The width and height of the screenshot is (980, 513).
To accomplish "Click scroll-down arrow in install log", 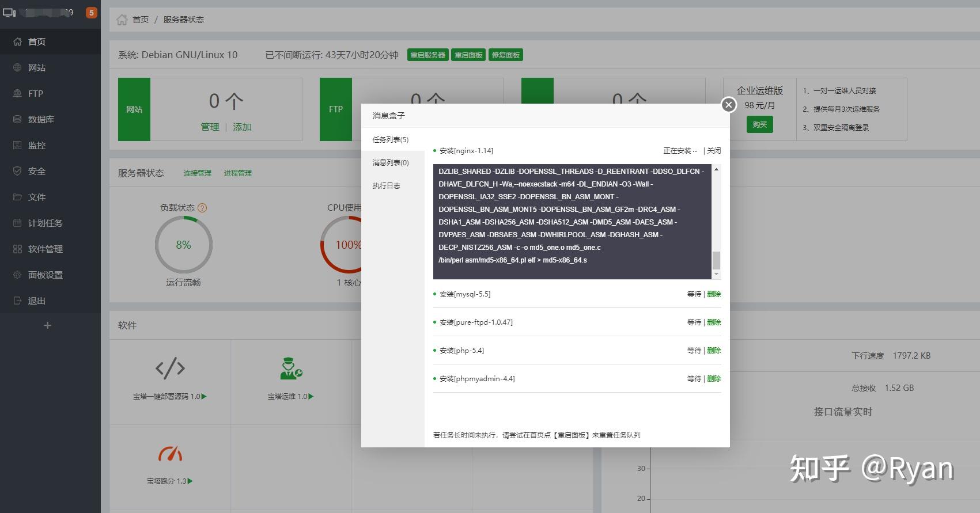I will (716, 274).
